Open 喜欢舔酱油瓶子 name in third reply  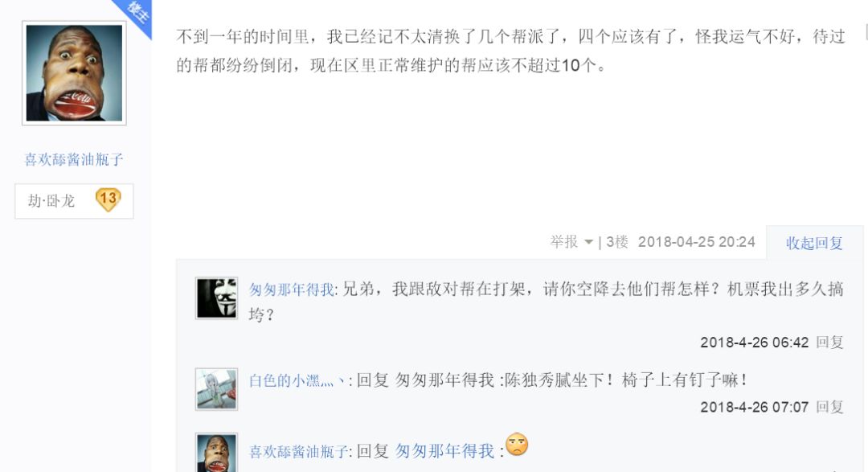point(298,452)
